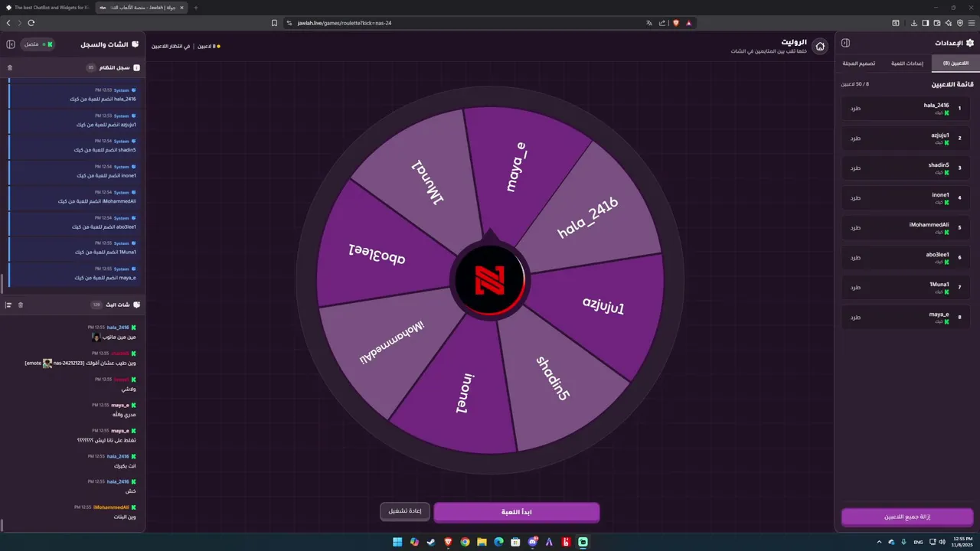980x551 pixels.
Task: Click the stream chat count badge 129
Action: click(x=96, y=305)
